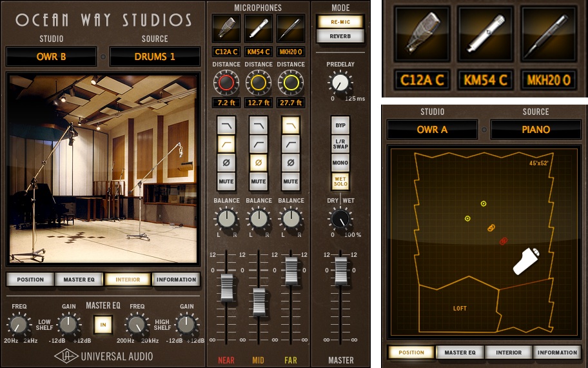
Task: Enable high-cut filter on NEAR mic
Action: click(226, 125)
